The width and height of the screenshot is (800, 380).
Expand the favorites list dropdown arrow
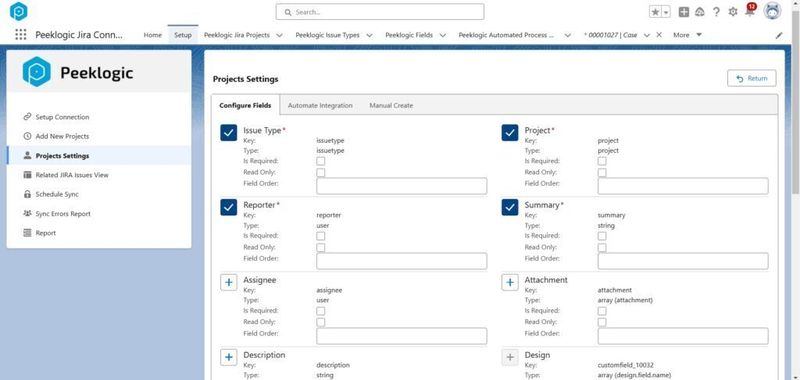click(666, 12)
